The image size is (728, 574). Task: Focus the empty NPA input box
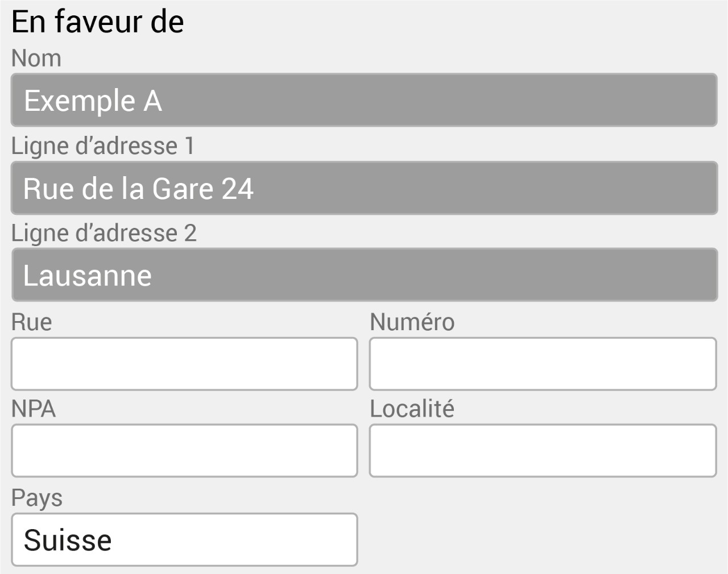tap(184, 451)
